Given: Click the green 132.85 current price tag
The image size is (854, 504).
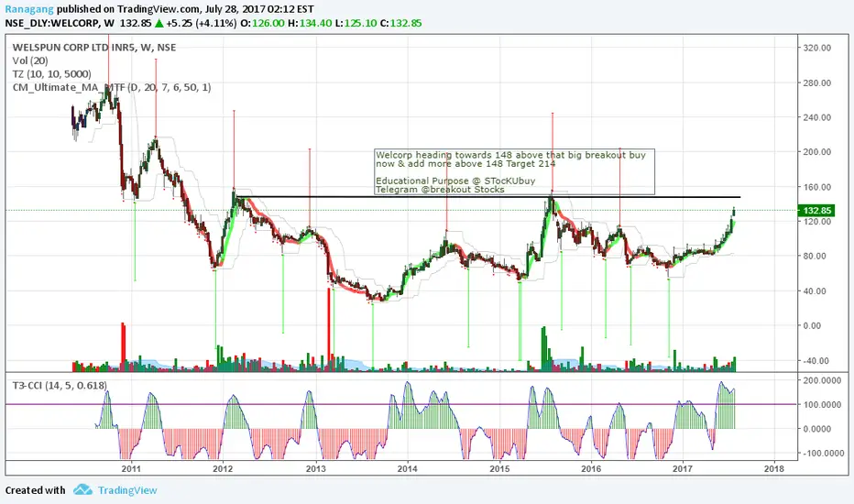Looking at the screenshot, I should (x=816, y=211).
